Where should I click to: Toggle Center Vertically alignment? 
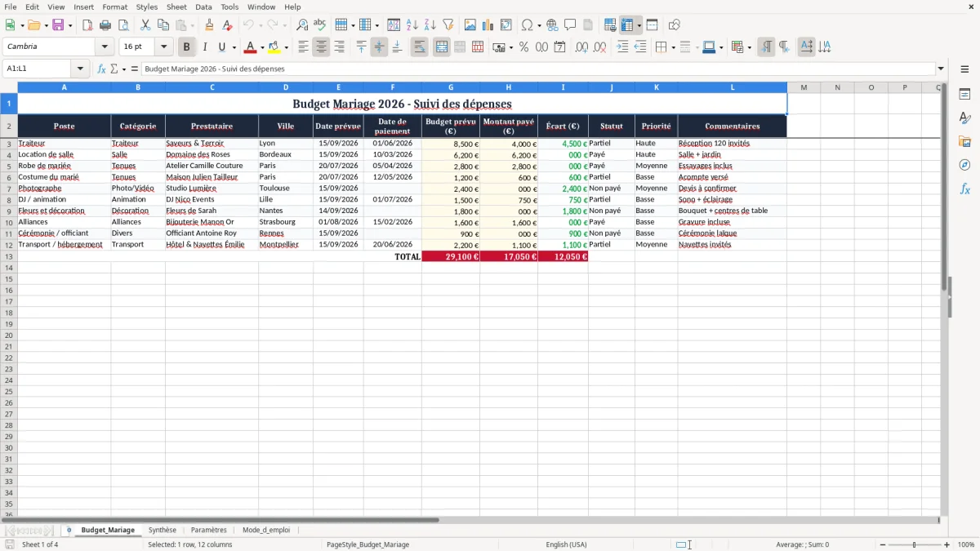(x=379, y=47)
